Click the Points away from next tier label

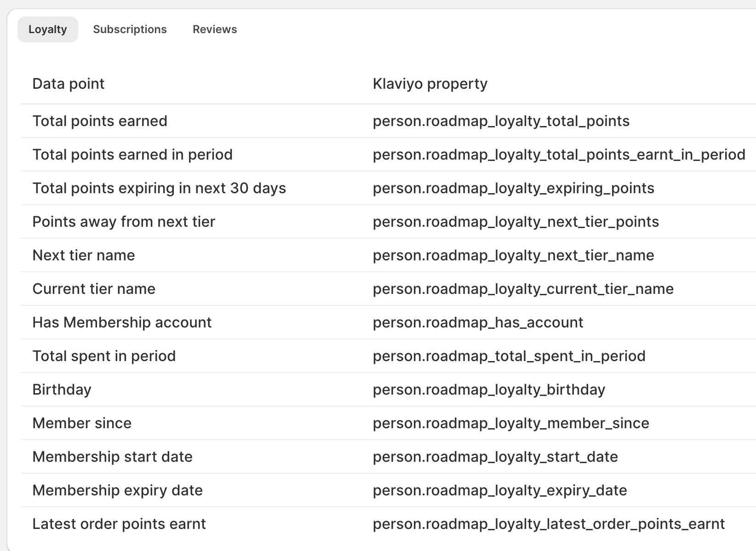(123, 222)
